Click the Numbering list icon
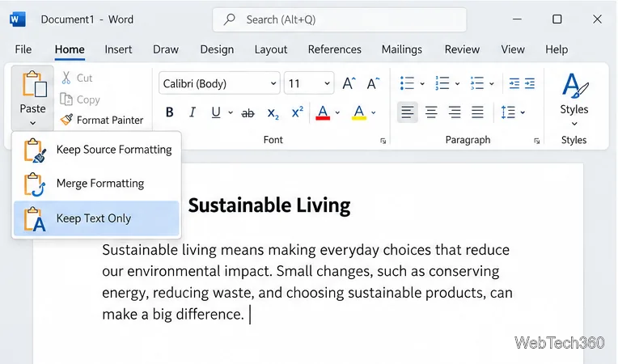The height and width of the screenshot is (364, 618). [x=442, y=83]
